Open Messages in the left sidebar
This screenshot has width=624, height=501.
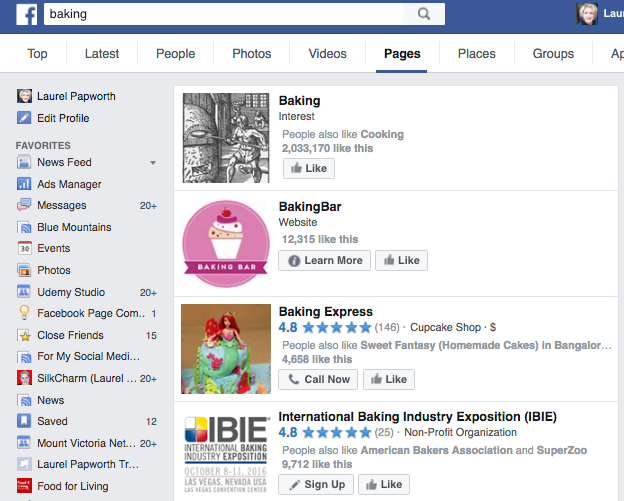(61, 205)
